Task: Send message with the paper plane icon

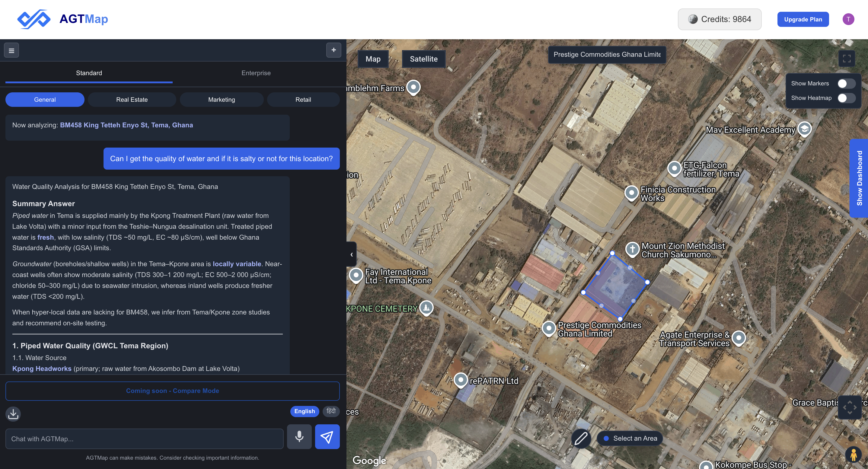Action: pyautogui.click(x=327, y=437)
